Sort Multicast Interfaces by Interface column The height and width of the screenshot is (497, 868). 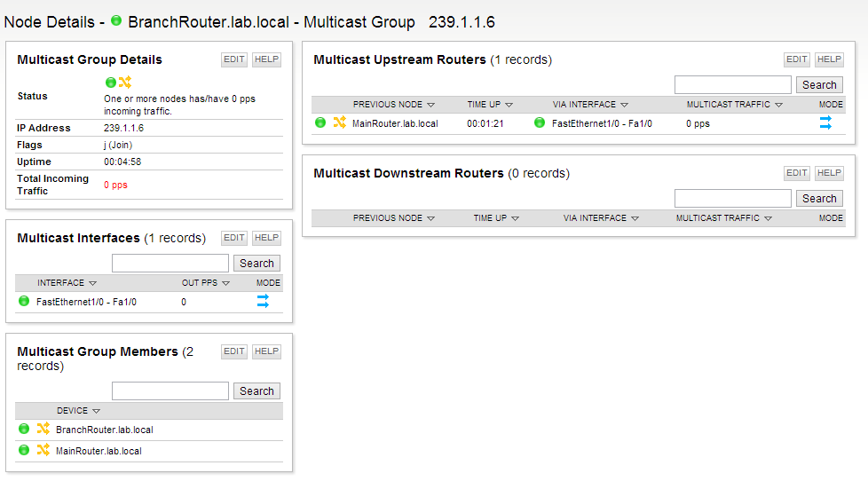tap(67, 283)
